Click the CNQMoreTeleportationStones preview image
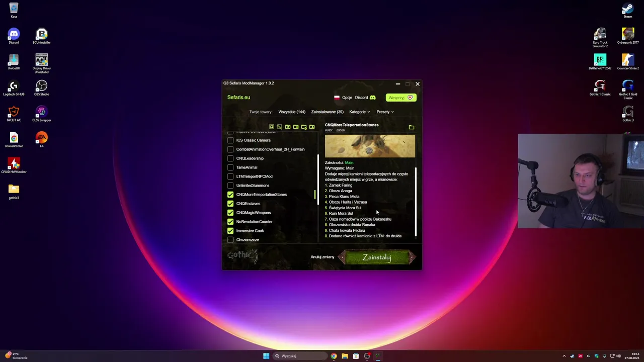644x362 pixels. pos(370,146)
